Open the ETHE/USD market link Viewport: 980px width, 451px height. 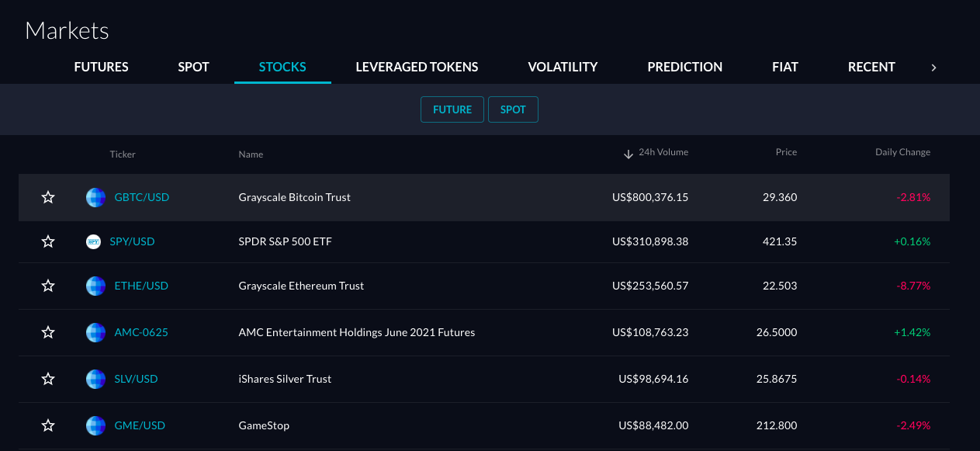coord(141,286)
